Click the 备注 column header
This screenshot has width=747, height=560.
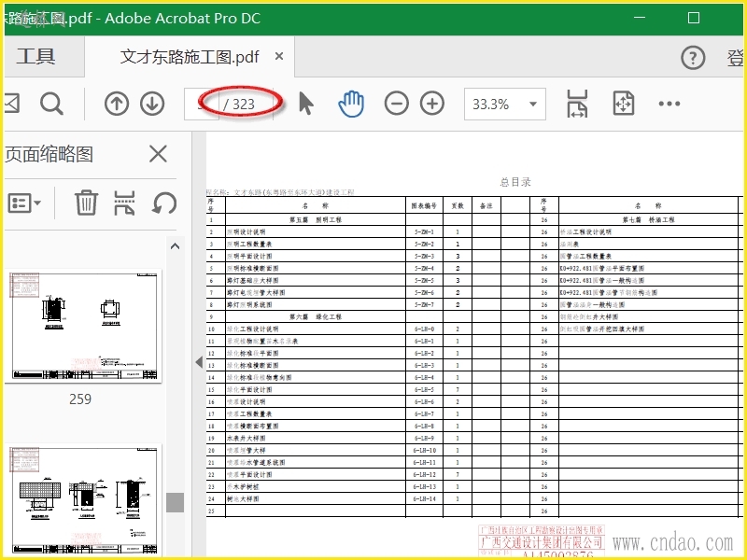click(x=486, y=205)
